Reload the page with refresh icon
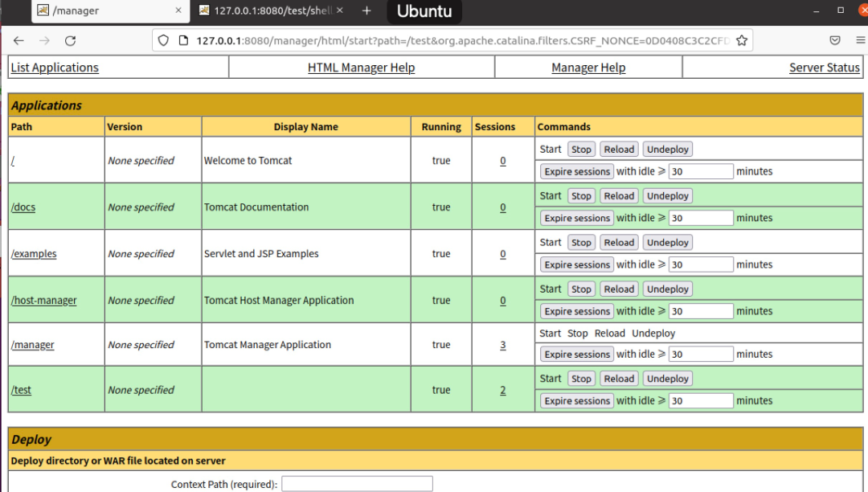868x492 pixels. pyautogui.click(x=70, y=40)
